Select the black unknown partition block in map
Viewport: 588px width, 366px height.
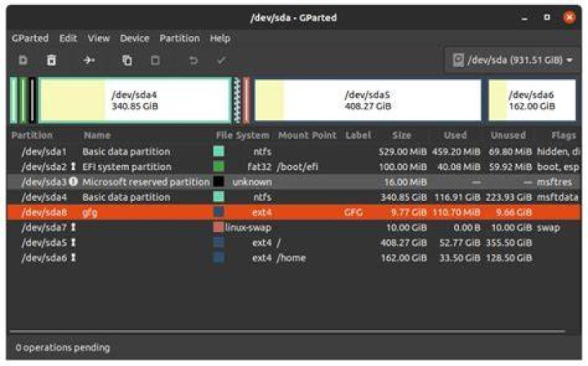pyautogui.click(x=33, y=100)
